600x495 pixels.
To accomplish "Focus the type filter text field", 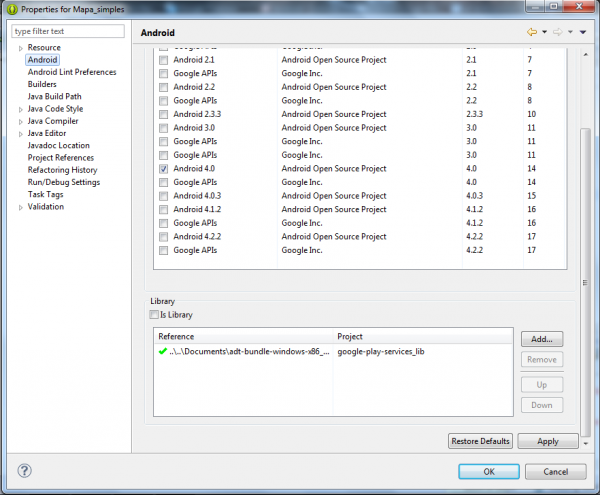I will click(68, 31).
